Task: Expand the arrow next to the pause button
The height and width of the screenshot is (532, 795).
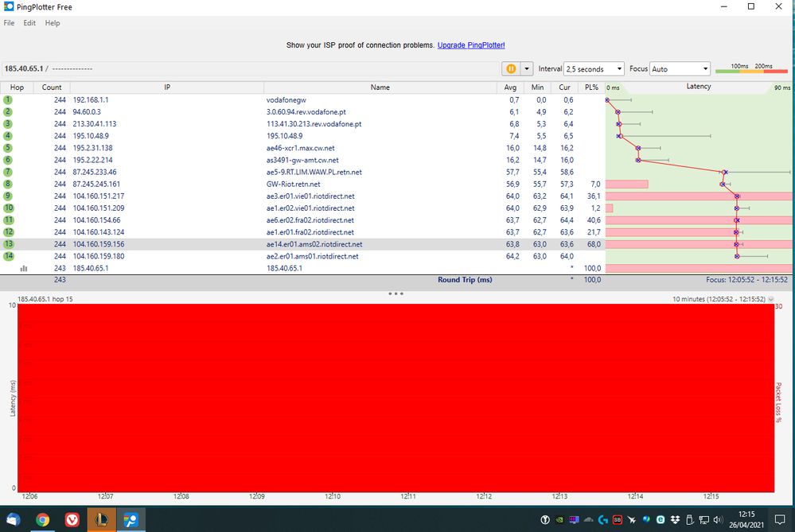Action: tap(526, 69)
